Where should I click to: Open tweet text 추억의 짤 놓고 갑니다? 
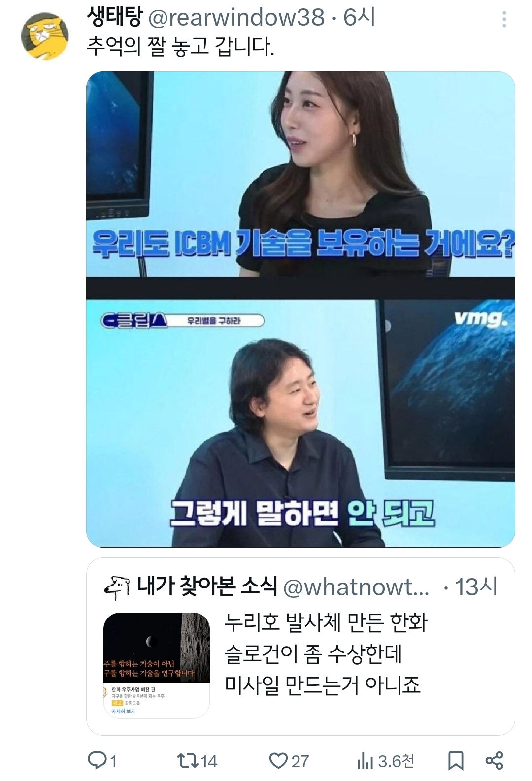click(180, 47)
